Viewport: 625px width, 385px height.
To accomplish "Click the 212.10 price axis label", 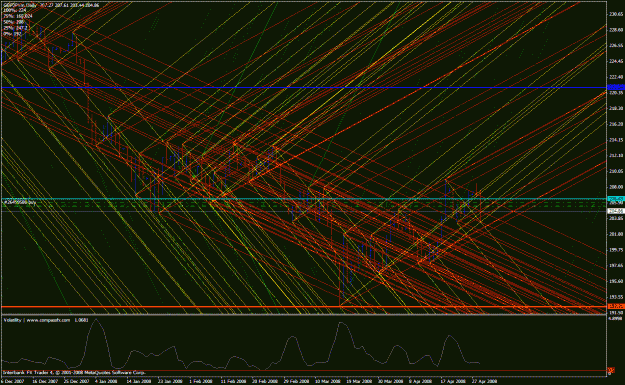I will click(616, 155).
